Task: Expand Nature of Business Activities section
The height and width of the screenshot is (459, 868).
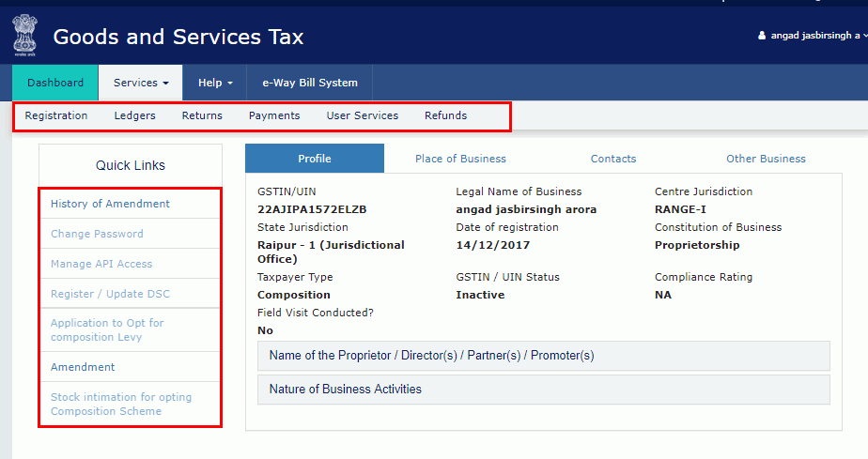Action: 544,390
